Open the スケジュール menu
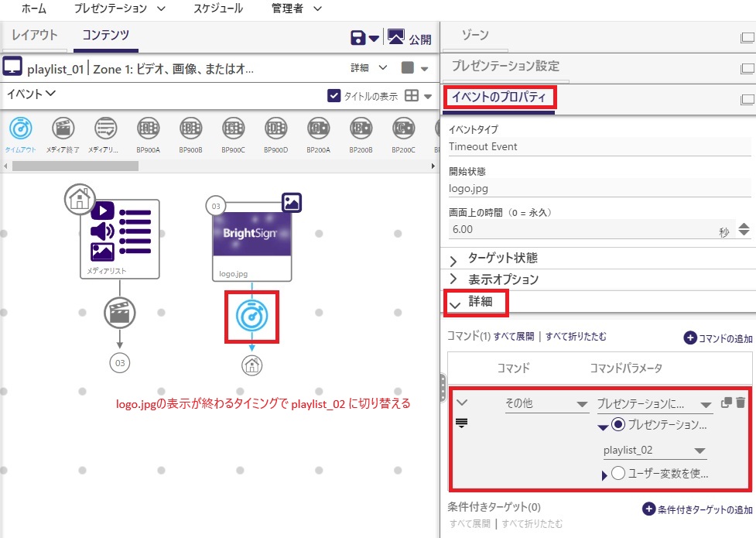This screenshot has width=756, height=538. pyautogui.click(x=217, y=9)
